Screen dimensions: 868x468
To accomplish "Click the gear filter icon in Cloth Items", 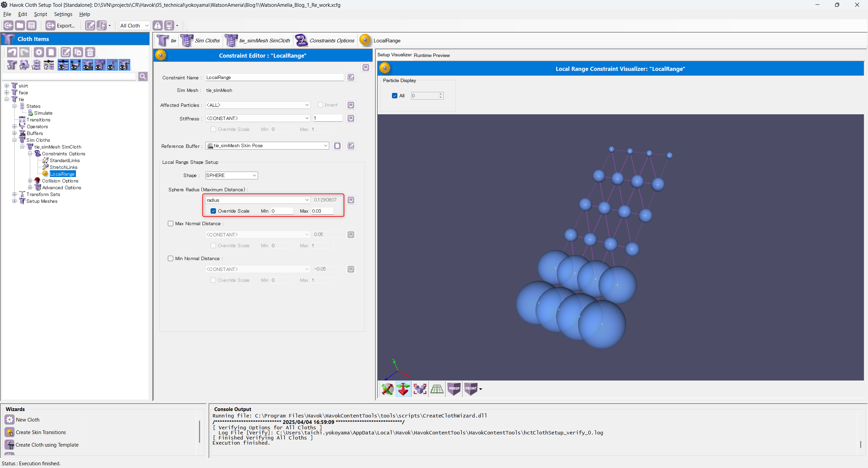I will pos(24,65).
